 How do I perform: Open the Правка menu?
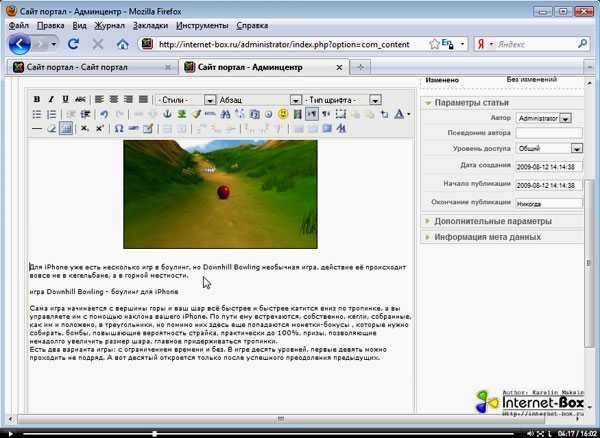click(51, 25)
